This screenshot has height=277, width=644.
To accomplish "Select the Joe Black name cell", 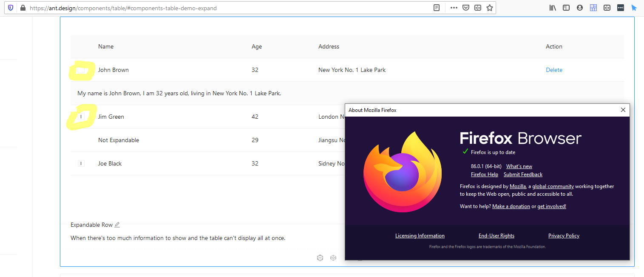I will click(x=110, y=163).
